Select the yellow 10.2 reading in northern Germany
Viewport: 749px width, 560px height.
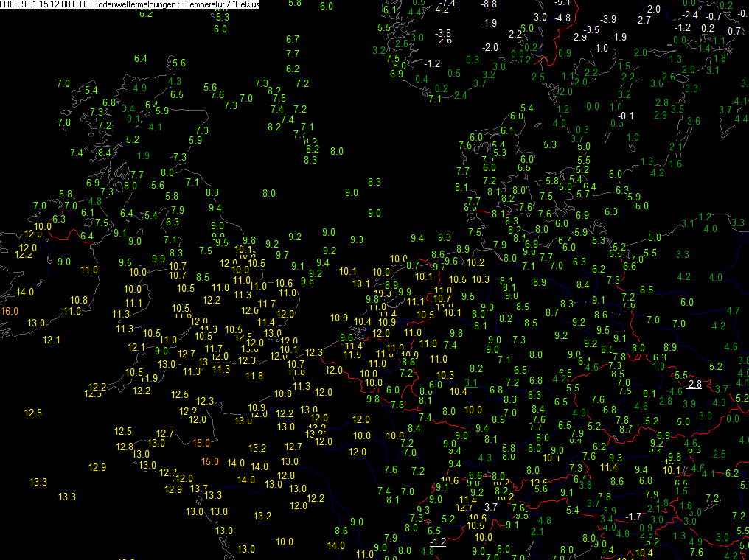475,262
